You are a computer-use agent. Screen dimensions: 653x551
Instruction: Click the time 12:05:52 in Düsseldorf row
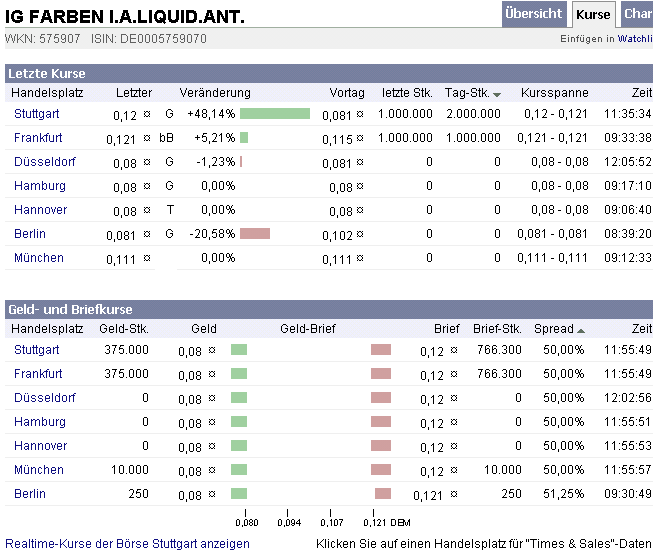(x=628, y=162)
